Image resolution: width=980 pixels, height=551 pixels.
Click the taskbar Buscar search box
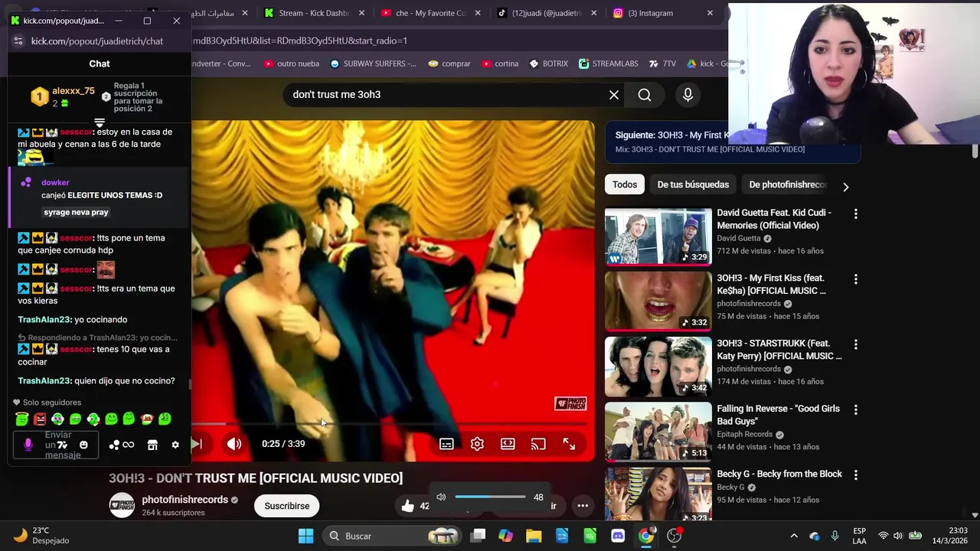(x=390, y=536)
